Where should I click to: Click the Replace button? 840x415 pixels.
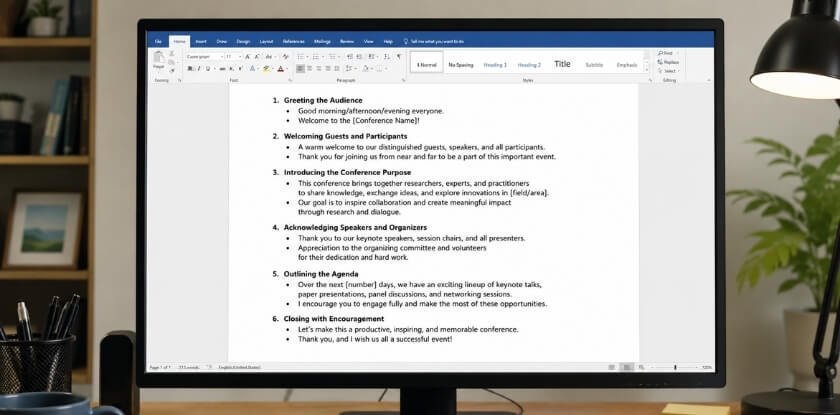(669, 62)
